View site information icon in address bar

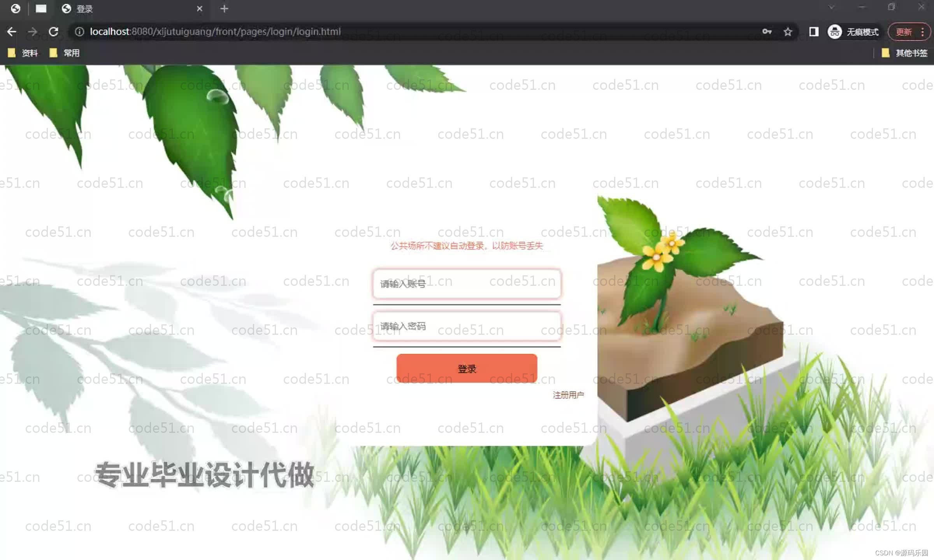coord(79,31)
